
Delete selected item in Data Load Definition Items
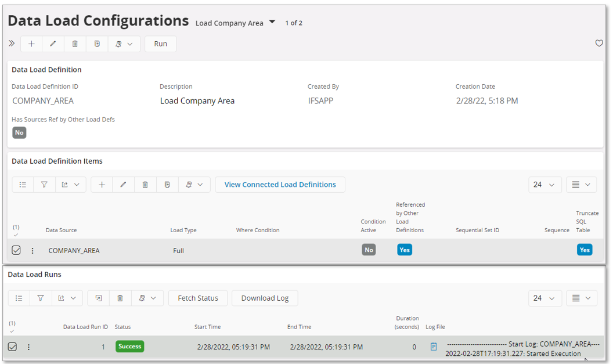(x=145, y=185)
